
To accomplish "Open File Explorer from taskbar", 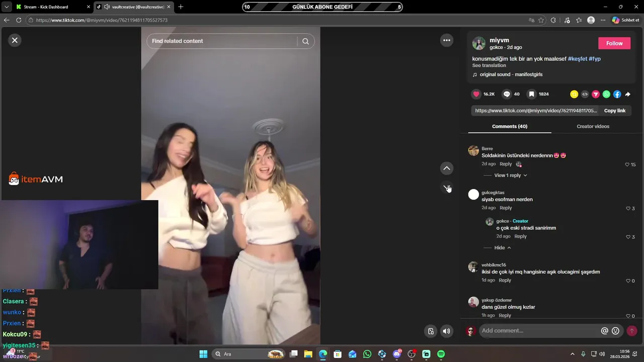I will point(308,354).
